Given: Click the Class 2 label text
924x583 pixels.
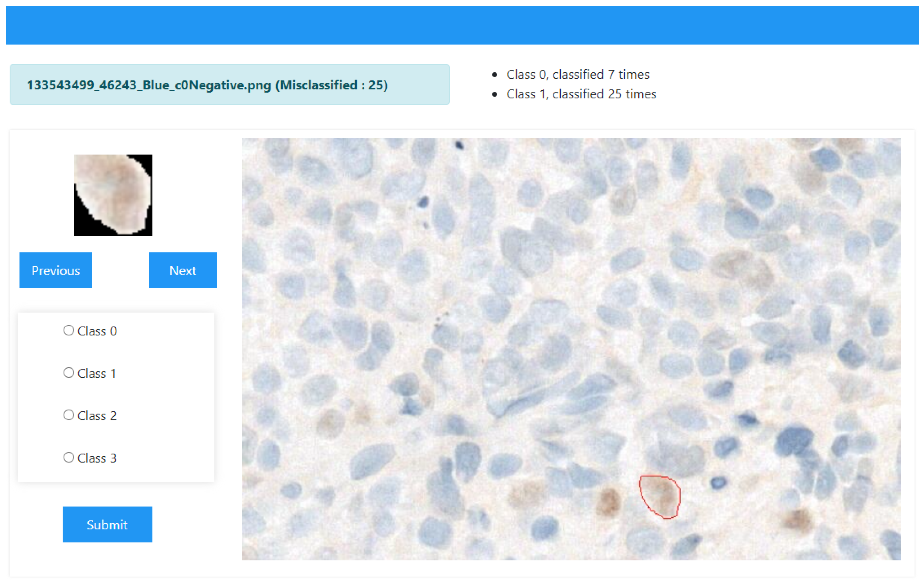Looking at the screenshot, I should click(x=97, y=416).
